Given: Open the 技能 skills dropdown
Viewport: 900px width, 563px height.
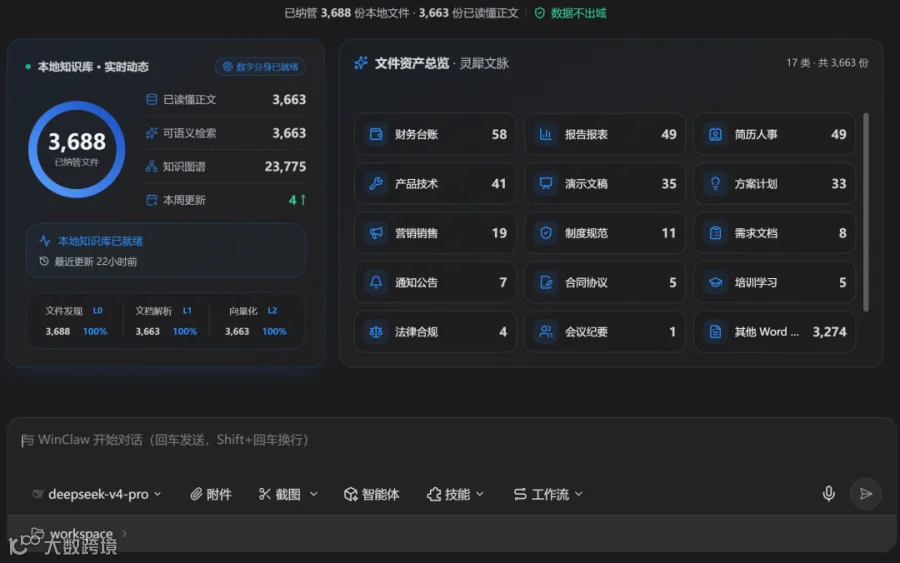Looking at the screenshot, I should pos(456,494).
